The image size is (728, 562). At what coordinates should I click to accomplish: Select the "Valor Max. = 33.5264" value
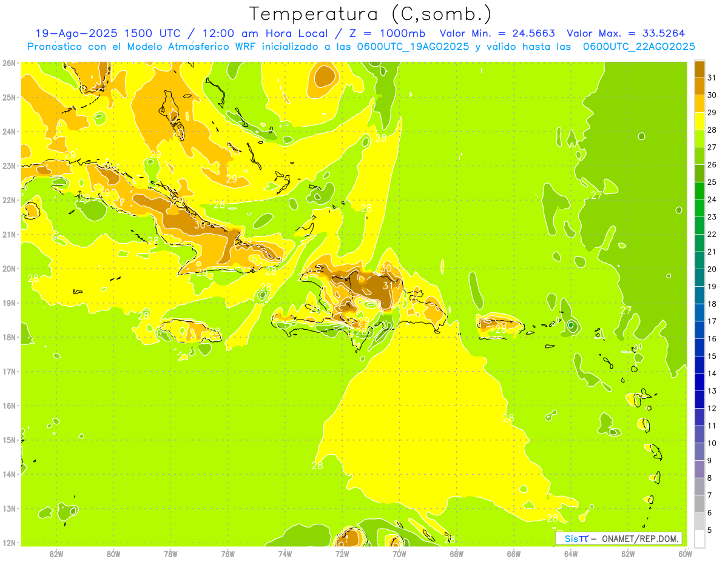click(625, 33)
